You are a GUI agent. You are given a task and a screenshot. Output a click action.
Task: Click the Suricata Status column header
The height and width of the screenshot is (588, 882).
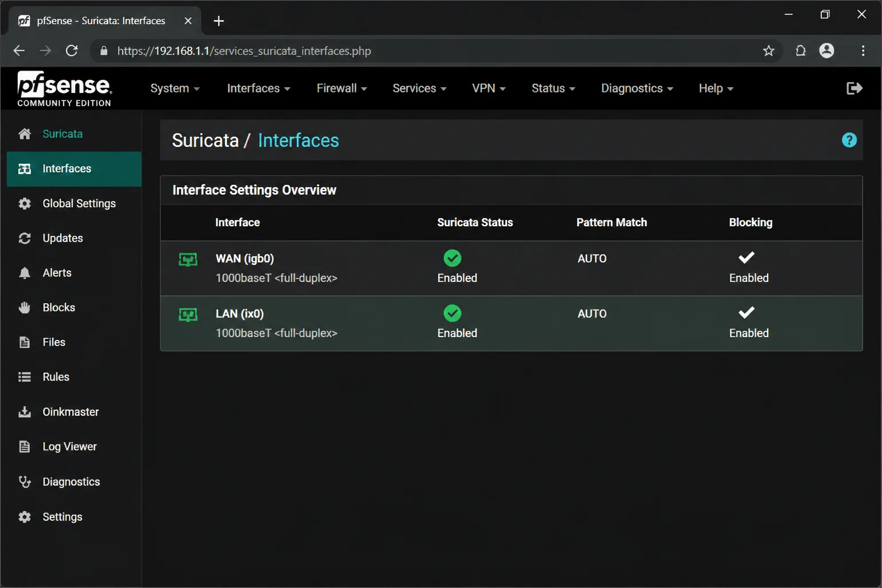[x=475, y=222]
